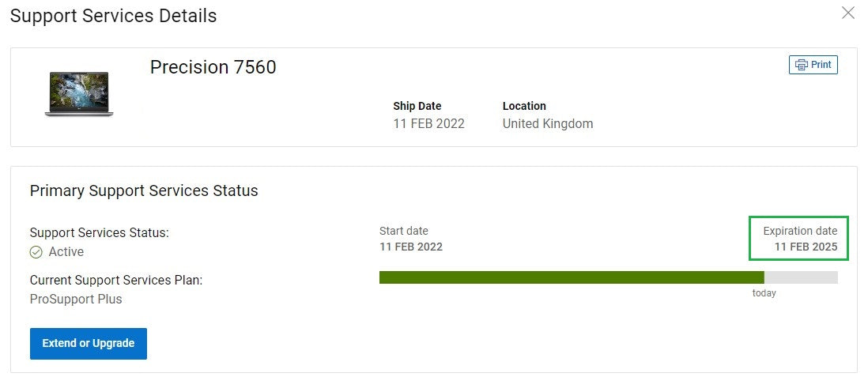Click the Precision 7560 laptop thumbnail
Screen dimensions: 868x377
[79, 94]
